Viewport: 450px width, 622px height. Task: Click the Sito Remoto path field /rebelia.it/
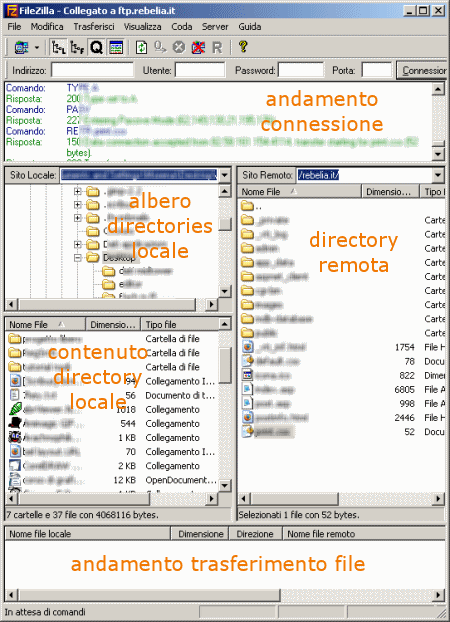coord(365,175)
